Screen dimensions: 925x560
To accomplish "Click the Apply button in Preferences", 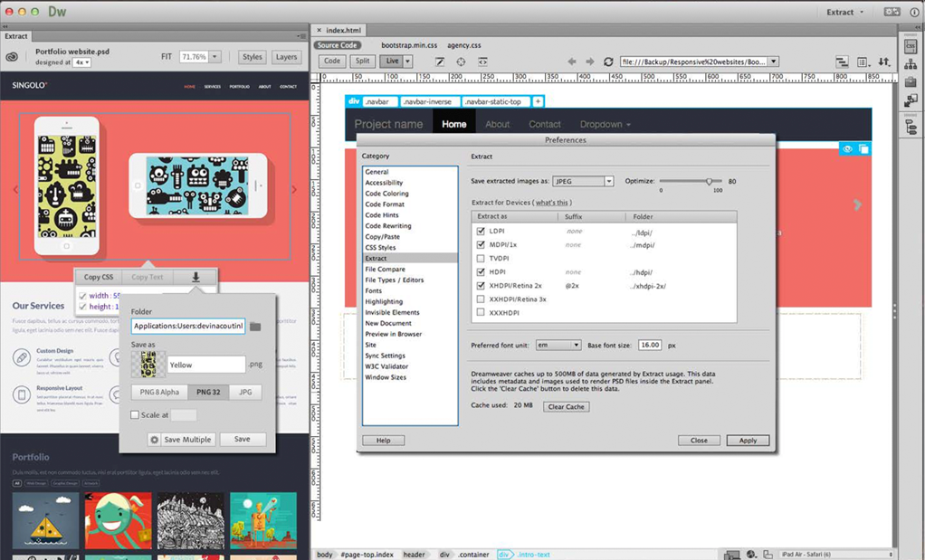I will click(x=748, y=441).
